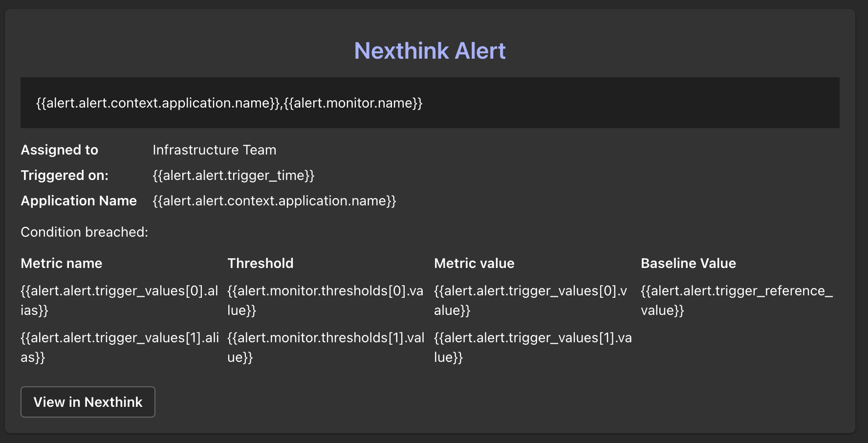Click the Threshold column header
Image resolution: width=868 pixels, height=443 pixels.
(260, 263)
